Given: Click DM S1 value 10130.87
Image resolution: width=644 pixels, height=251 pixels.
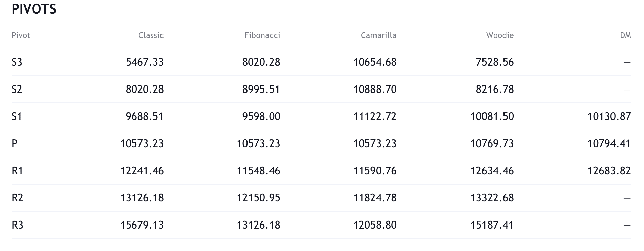Looking at the screenshot, I should point(609,116).
